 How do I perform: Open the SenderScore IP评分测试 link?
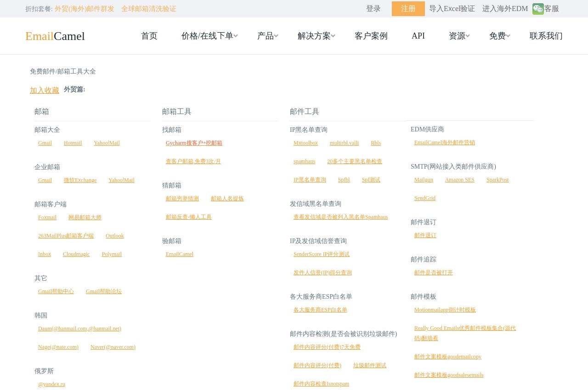pyautogui.click(x=322, y=254)
